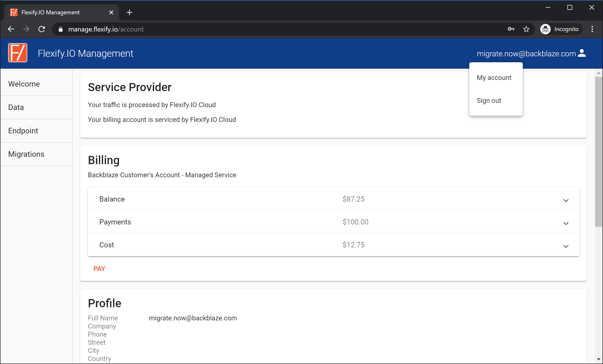Image resolution: width=603 pixels, height=364 pixels.
Task: Select My account from the menu
Action: (496, 78)
